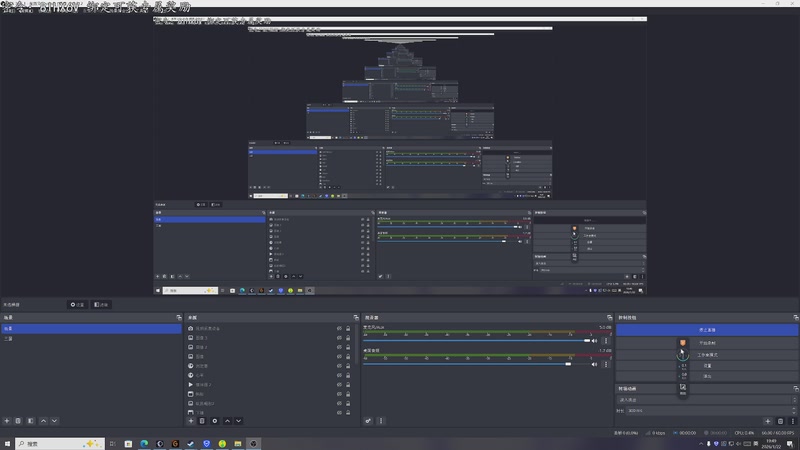Lock the video capture device source
Image resolution: width=800 pixels, height=450 pixels.
pyautogui.click(x=348, y=329)
